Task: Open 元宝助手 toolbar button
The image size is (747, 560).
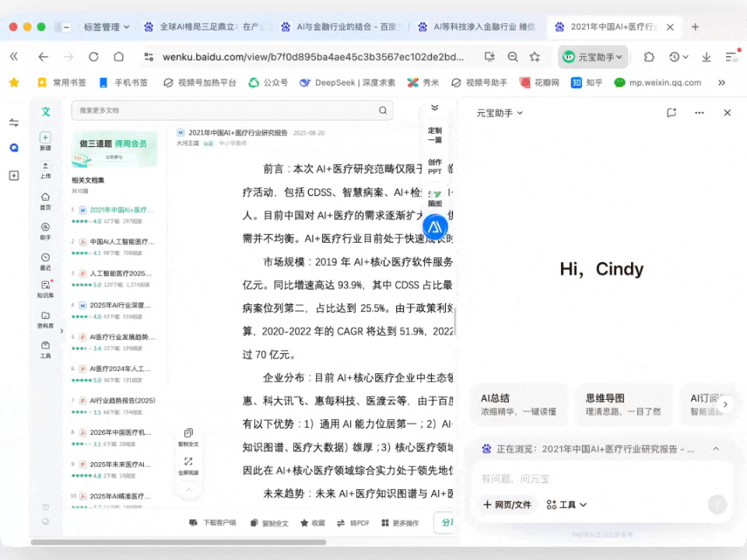Action: (x=593, y=57)
